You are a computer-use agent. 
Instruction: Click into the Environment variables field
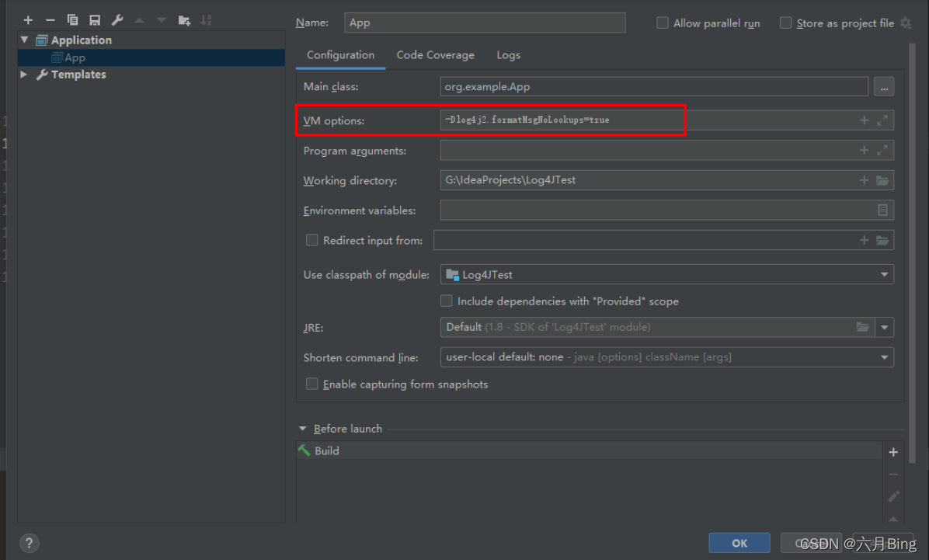click(666, 210)
